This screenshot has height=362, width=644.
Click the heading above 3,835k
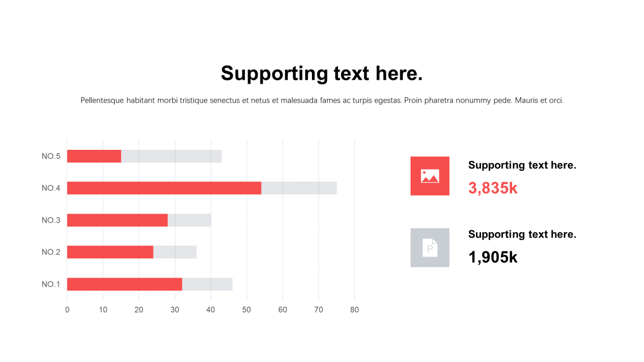click(522, 165)
